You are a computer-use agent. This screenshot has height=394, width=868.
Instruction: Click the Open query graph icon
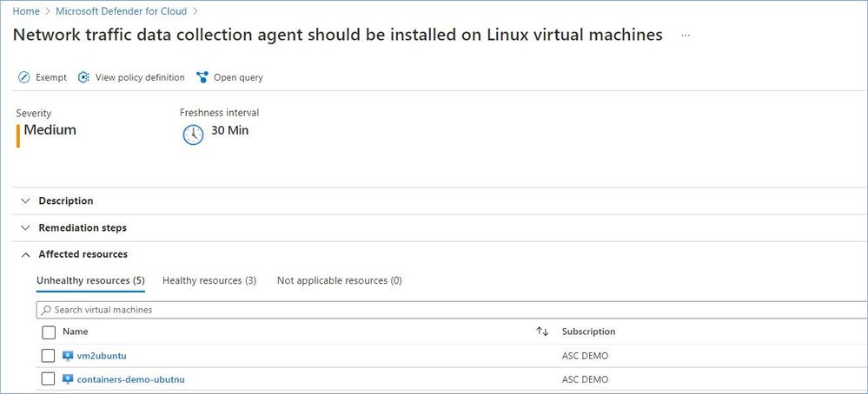[202, 77]
